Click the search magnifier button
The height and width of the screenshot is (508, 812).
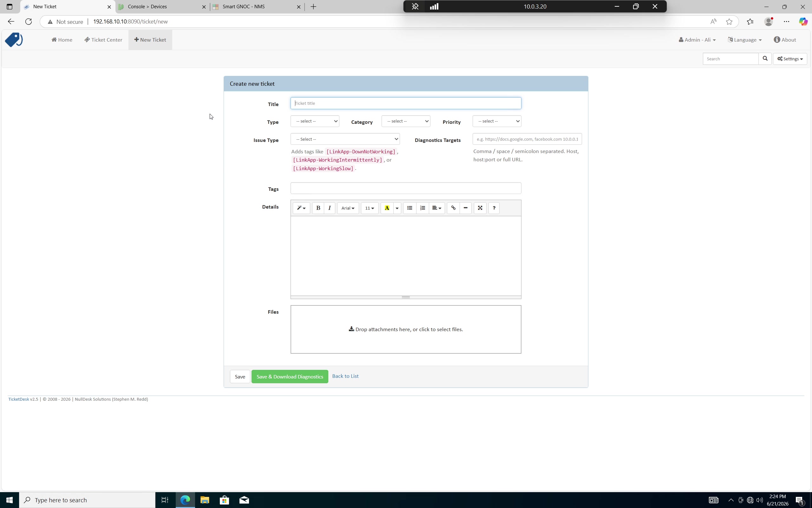tap(765, 58)
